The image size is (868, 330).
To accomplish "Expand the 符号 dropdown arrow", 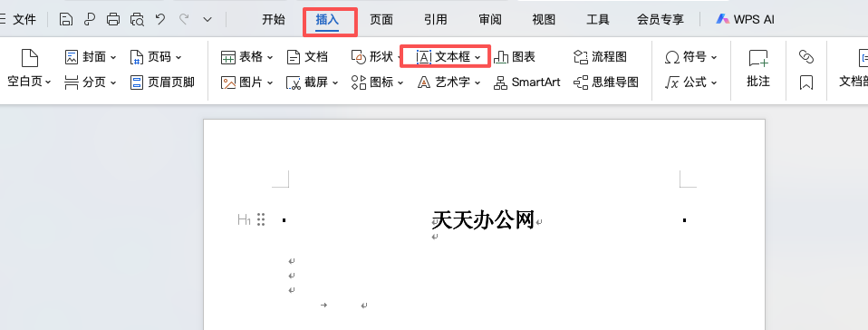I will click(714, 57).
